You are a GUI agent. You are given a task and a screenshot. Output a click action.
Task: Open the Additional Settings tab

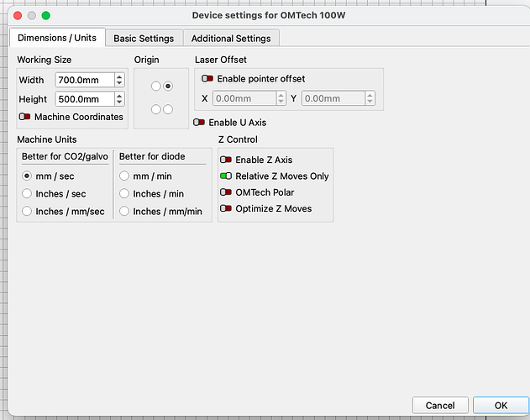pyautogui.click(x=231, y=39)
